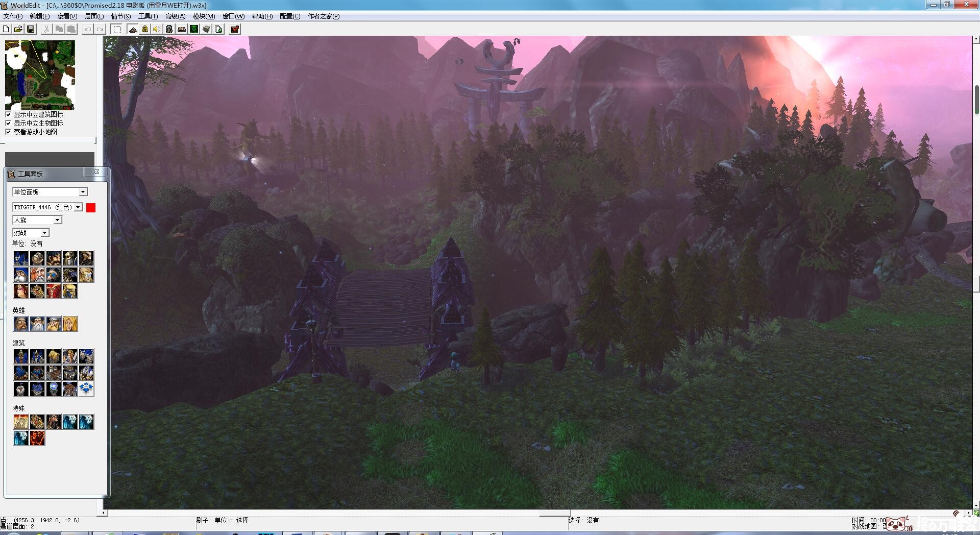Pick the first building icon under 建筑
The width and height of the screenshot is (980, 535).
point(21,356)
